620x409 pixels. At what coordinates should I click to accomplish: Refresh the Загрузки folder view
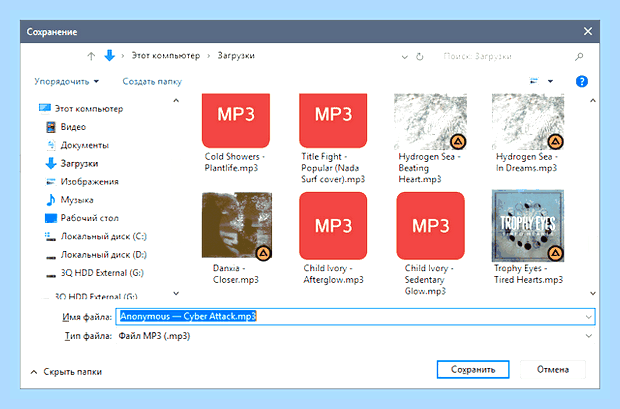pos(420,57)
